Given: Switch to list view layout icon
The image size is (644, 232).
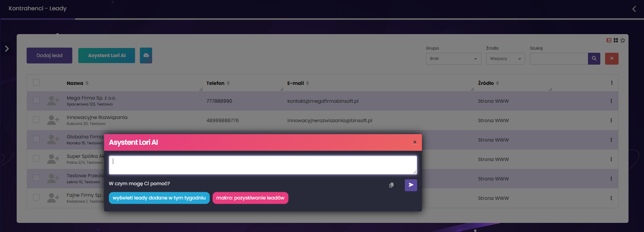Looking at the screenshot, I should pos(609,40).
